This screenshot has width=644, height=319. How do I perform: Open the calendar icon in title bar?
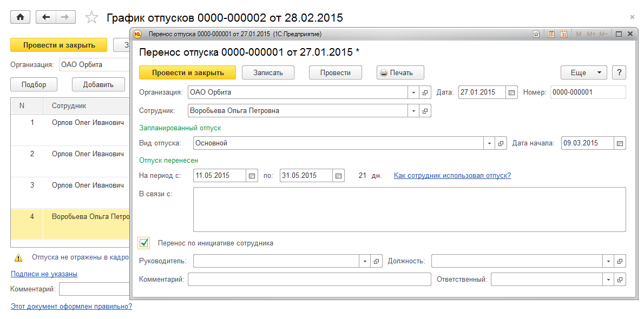coord(563,34)
